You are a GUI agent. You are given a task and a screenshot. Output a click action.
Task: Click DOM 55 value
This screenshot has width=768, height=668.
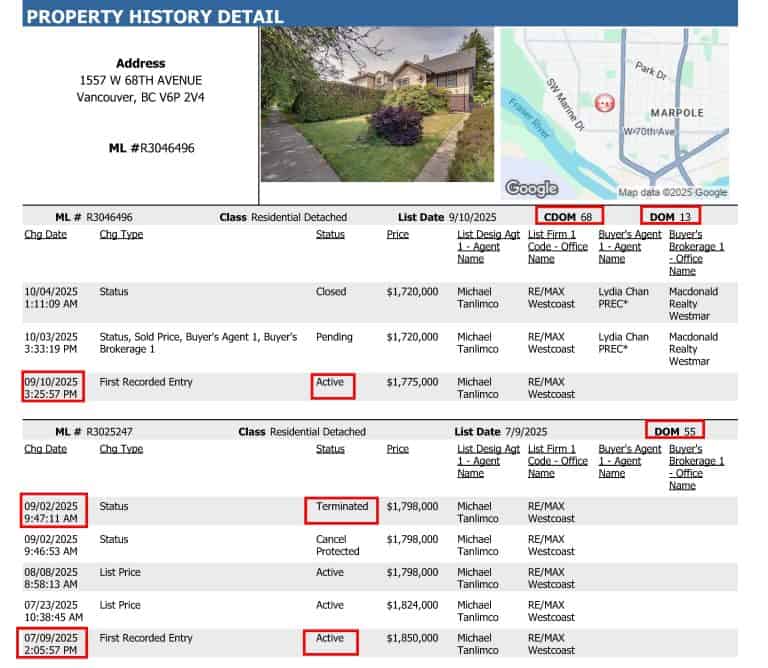coord(675,431)
